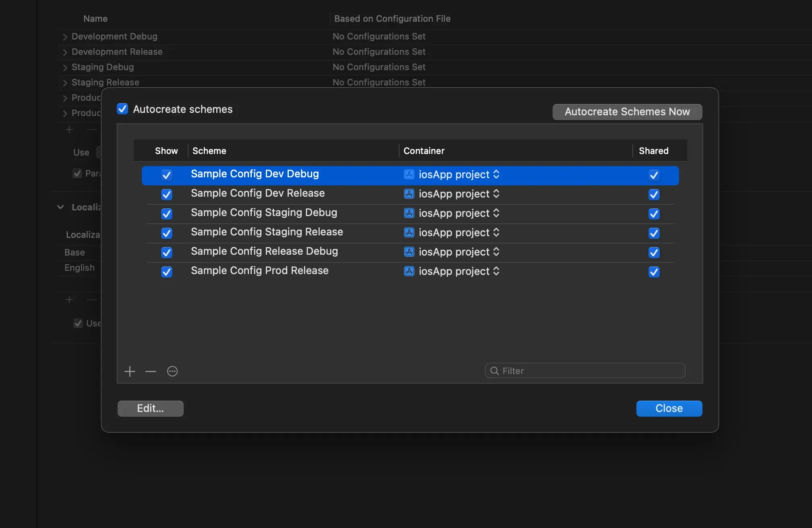This screenshot has width=812, height=528.
Task: Uncheck Show for Sample Config Staging Release
Action: pyautogui.click(x=167, y=233)
